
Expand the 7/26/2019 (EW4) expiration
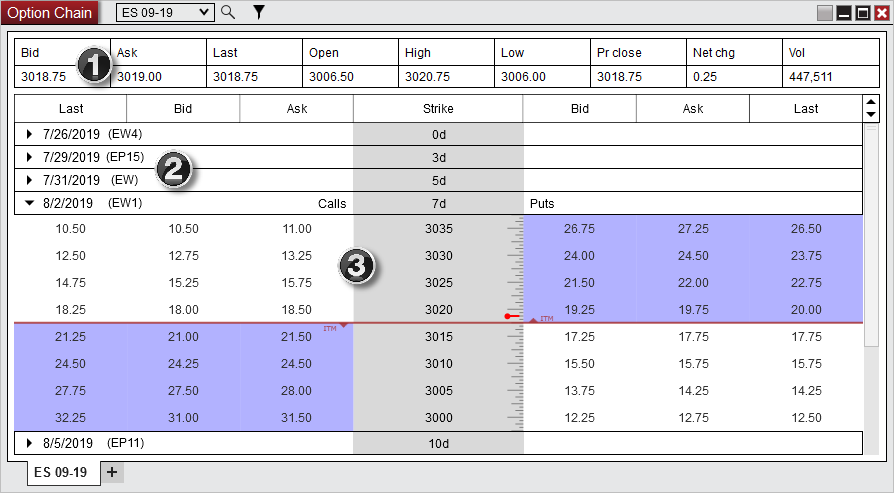(x=30, y=134)
